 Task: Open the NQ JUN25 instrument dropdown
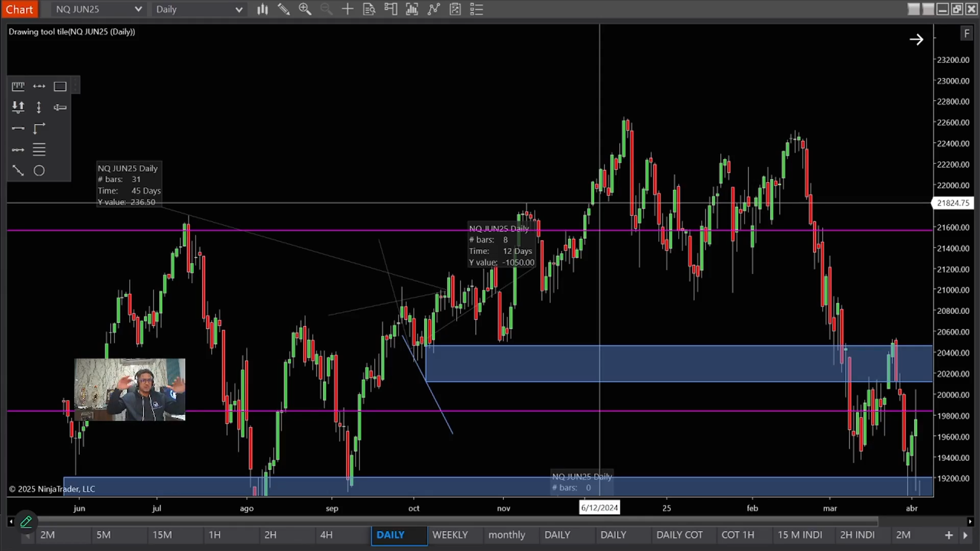pyautogui.click(x=98, y=9)
